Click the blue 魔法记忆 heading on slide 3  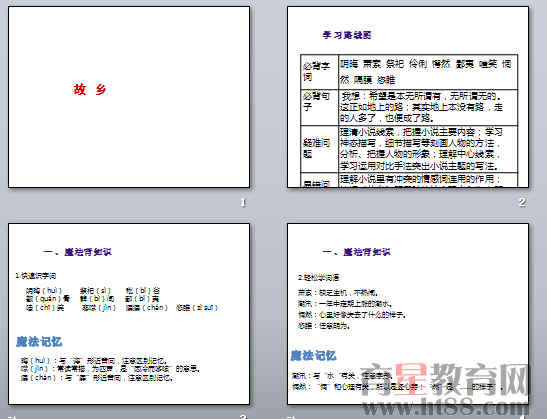[x=39, y=342]
